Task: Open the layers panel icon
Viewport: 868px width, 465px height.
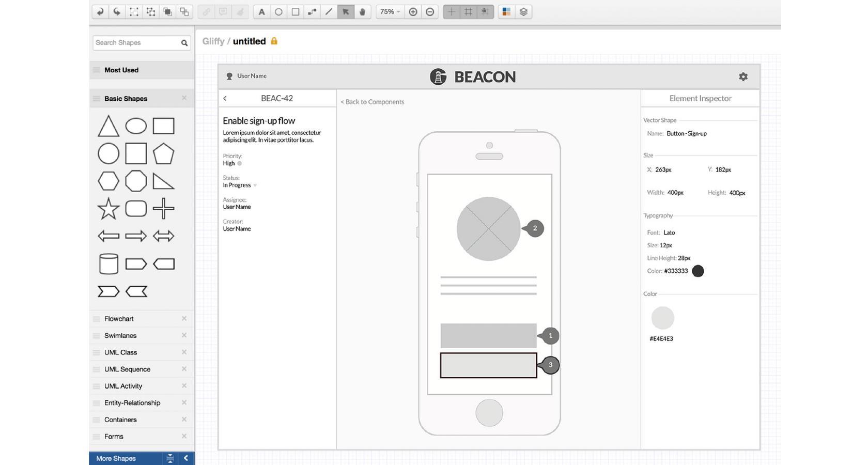Action: [x=523, y=12]
